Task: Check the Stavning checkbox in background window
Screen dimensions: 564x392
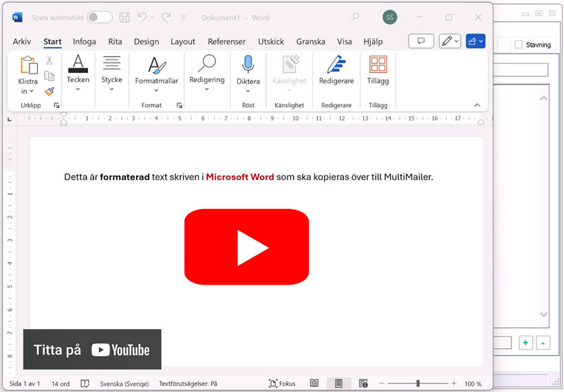Action: (x=519, y=45)
